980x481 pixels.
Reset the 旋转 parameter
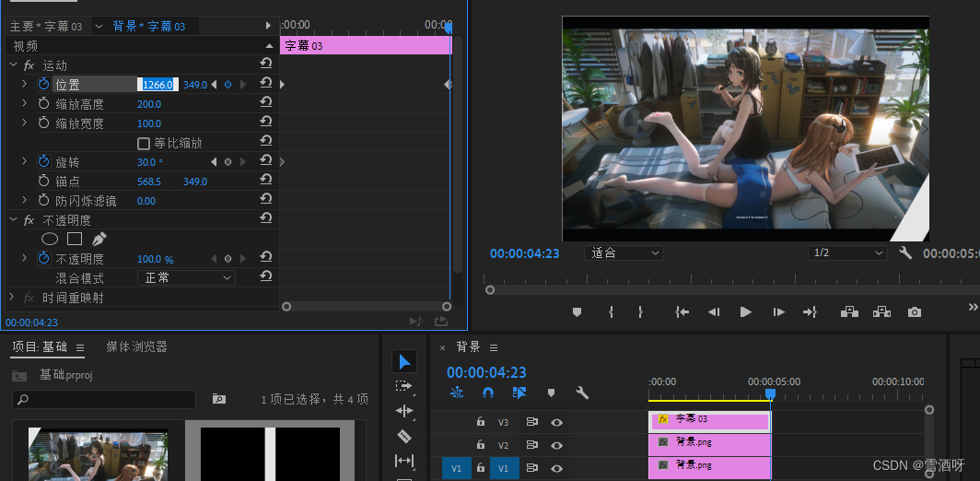[265, 160]
